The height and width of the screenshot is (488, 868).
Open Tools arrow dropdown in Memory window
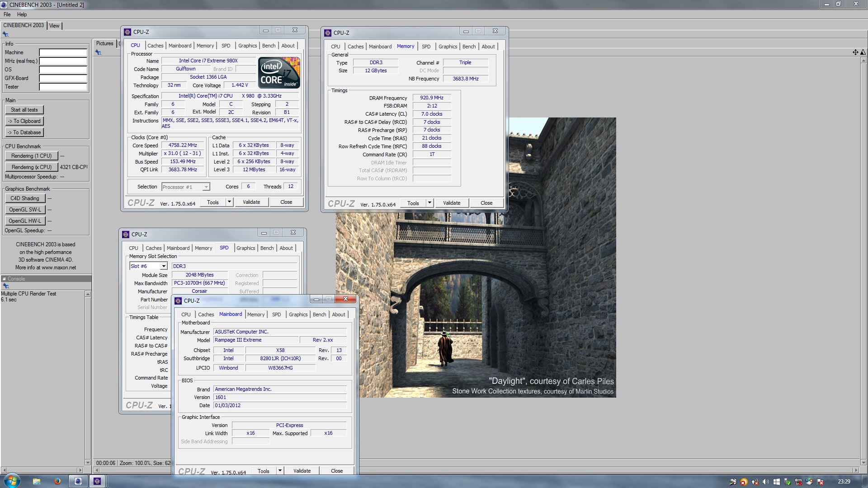click(x=429, y=203)
